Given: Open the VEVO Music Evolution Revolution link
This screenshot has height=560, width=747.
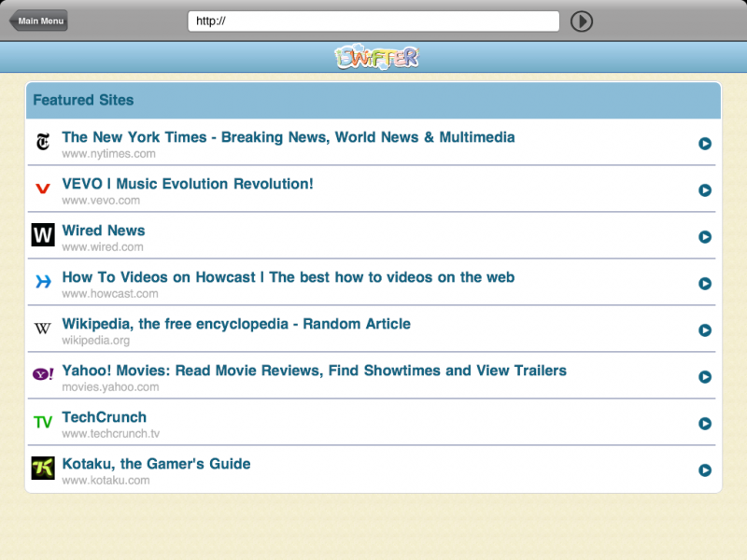Looking at the screenshot, I should click(x=188, y=184).
